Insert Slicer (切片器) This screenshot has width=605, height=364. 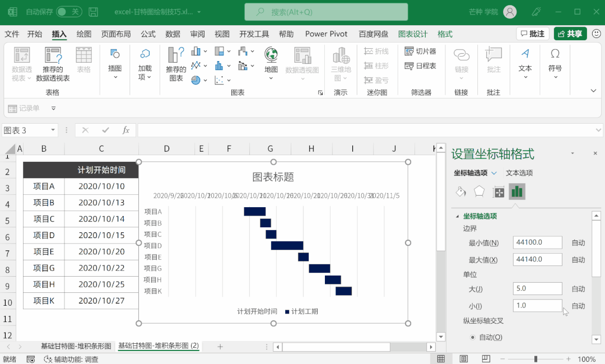tap(421, 52)
